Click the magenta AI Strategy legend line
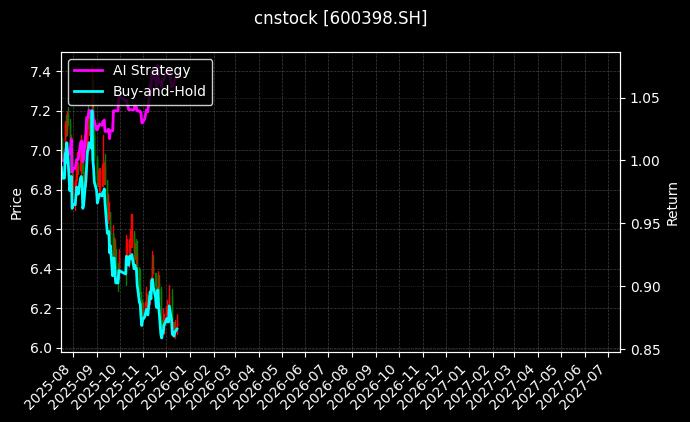 [88, 70]
